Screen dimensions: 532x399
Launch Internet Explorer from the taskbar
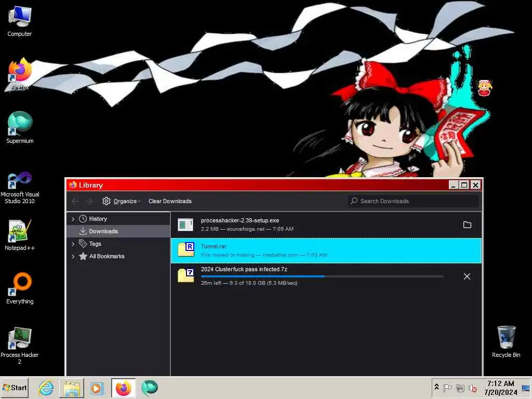point(46,388)
